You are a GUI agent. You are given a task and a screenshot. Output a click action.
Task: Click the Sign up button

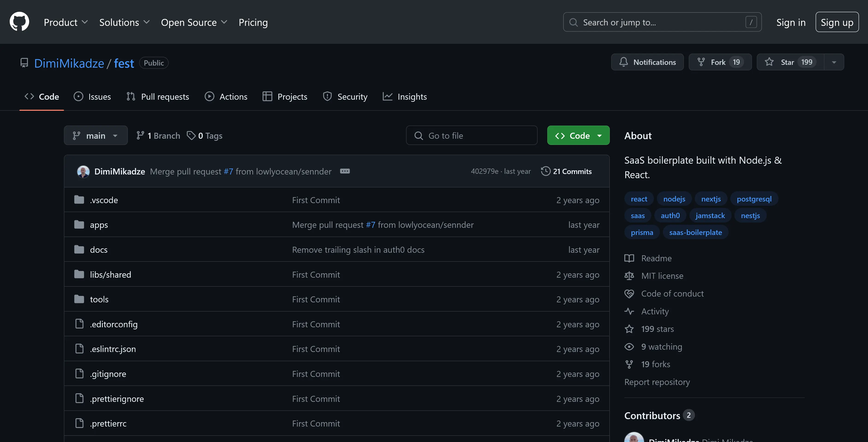point(837,22)
